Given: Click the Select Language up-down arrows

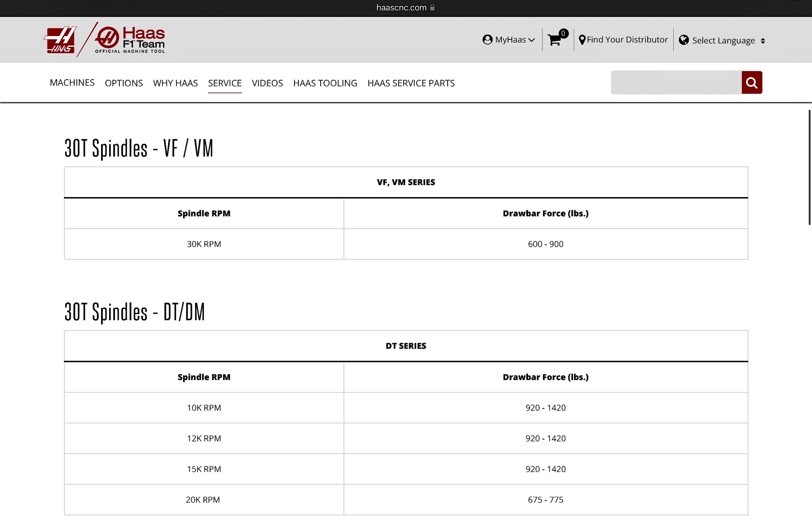Looking at the screenshot, I should 763,41.
